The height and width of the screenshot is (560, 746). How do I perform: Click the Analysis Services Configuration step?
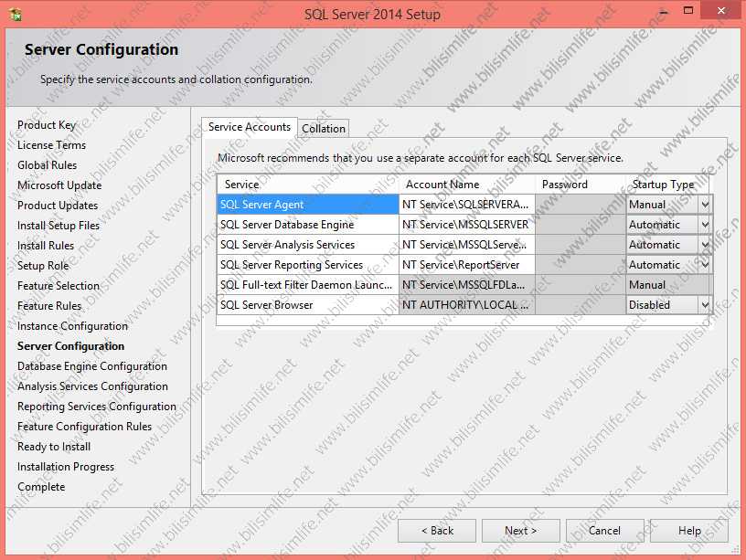coord(92,386)
